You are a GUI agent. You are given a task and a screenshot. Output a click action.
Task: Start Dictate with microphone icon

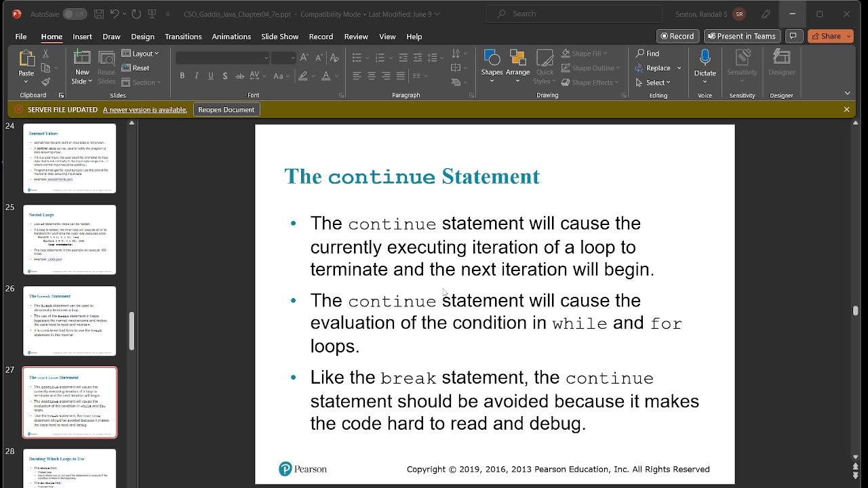point(705,60)
